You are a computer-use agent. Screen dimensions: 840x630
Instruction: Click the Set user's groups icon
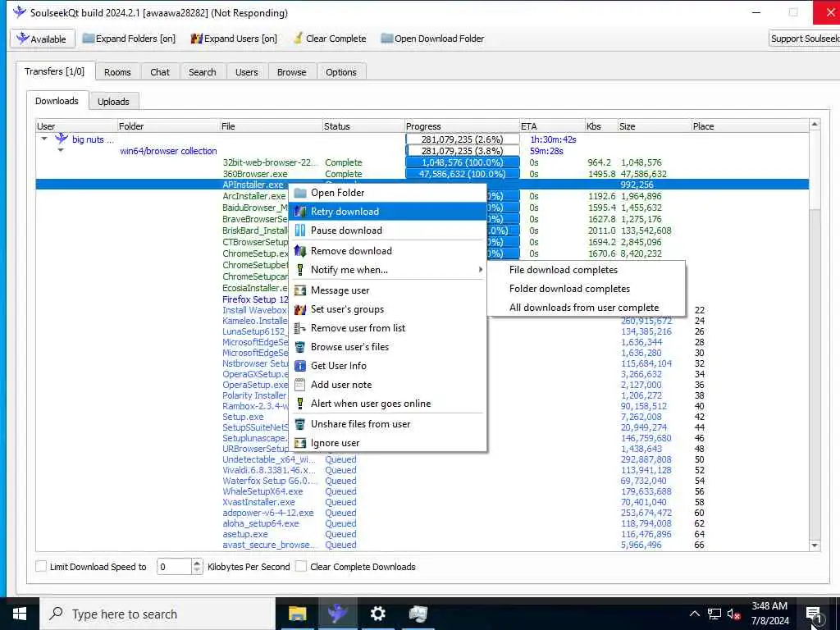coord(300,309)
